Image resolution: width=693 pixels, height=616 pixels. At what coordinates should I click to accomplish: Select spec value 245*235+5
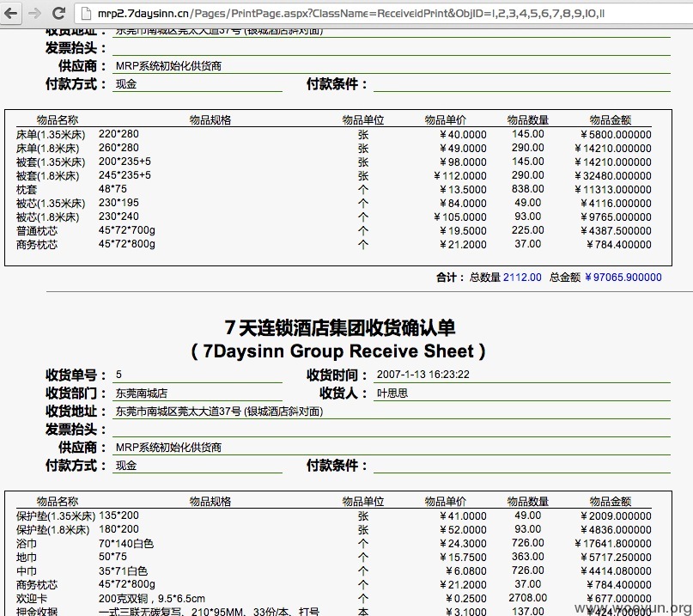(x=125, y=174)
